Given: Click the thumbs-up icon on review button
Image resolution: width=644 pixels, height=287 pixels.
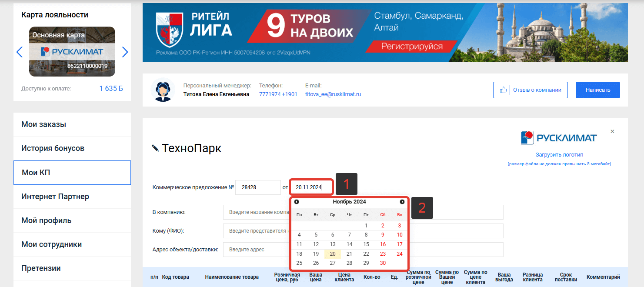Looking at the screenshot, I should coord(504,90).
